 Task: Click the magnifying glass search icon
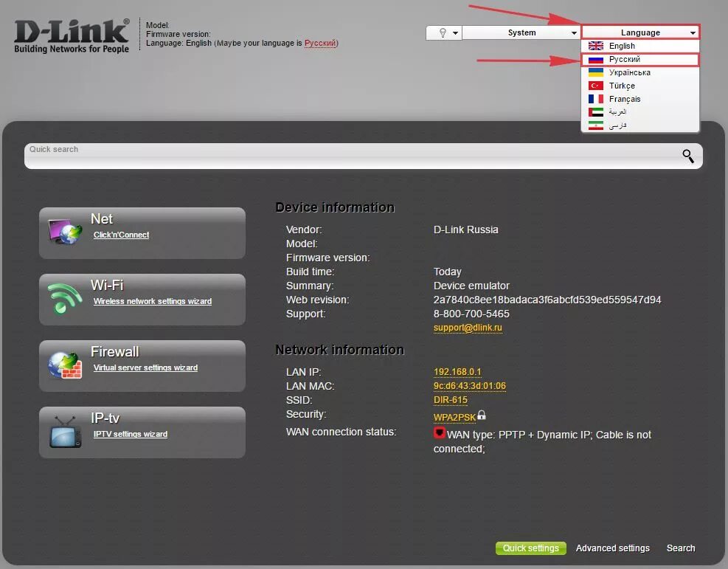tap(688, 156)
